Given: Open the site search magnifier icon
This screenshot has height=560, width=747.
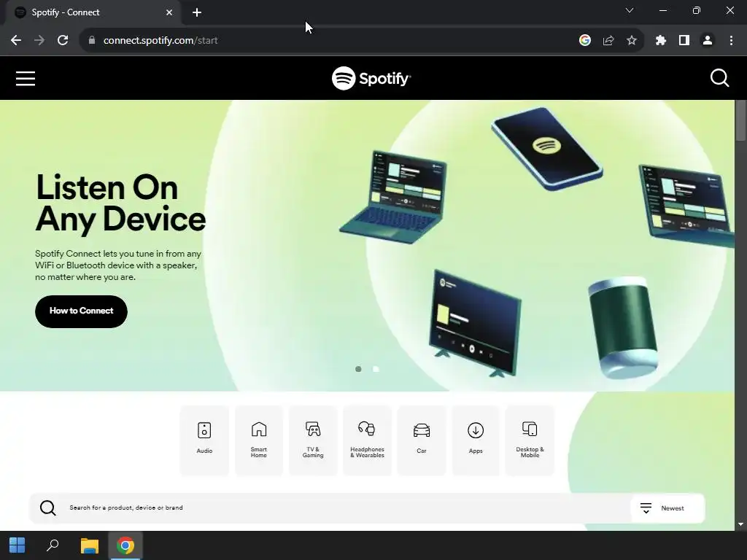Looking at the screenshot, I should coord(719,78).
